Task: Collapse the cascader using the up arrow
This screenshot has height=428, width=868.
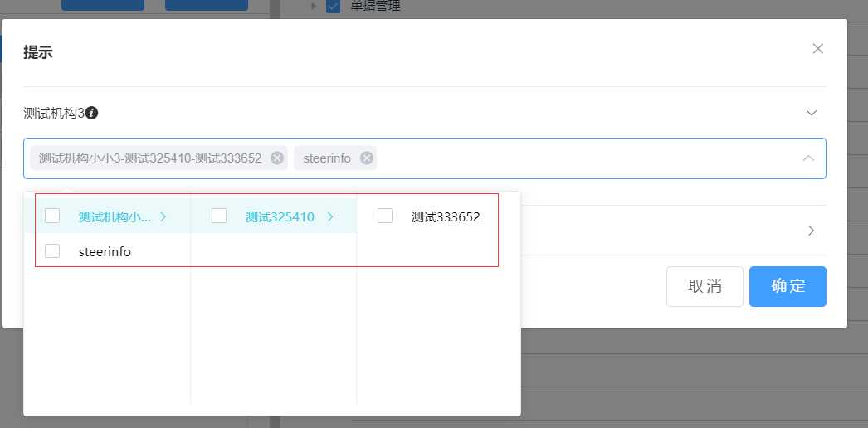Action: 808,158
